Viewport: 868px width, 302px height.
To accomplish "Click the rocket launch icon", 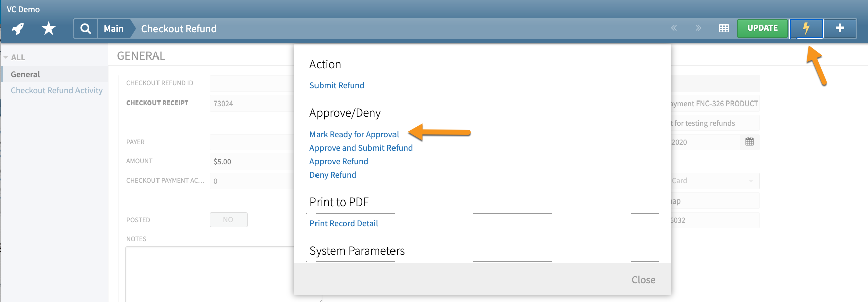I will (18, 29).
